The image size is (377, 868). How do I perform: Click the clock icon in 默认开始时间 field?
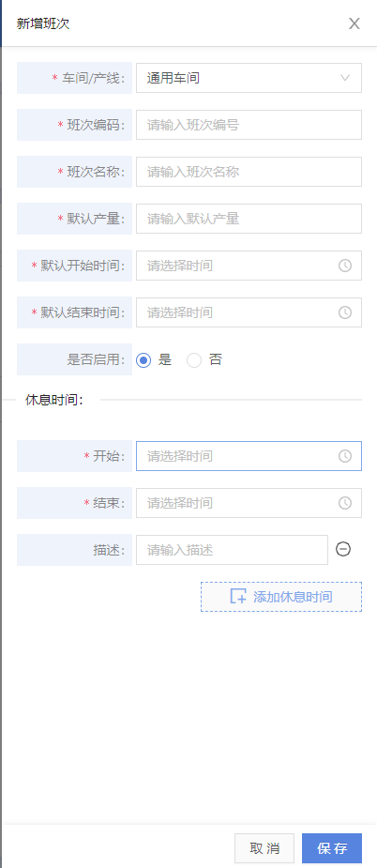[345, 266]
